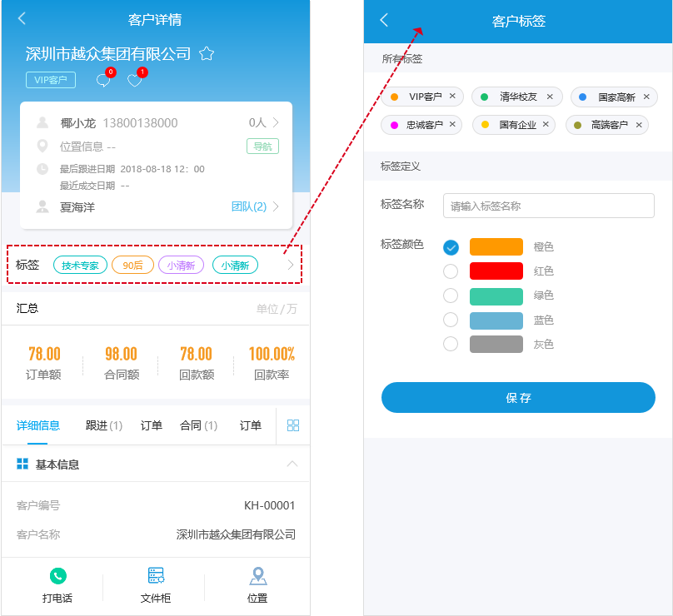Choose the 灰色 radio option

point(451,344)
